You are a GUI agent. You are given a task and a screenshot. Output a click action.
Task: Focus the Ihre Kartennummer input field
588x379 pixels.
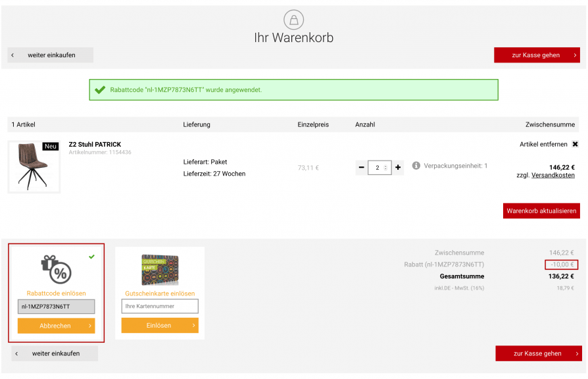[160, 306]
